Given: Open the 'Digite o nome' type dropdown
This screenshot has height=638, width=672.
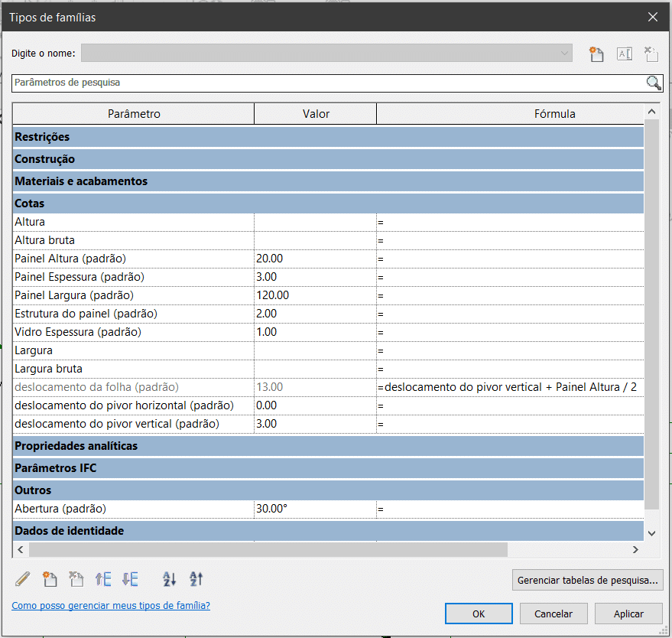Looking at the screenshot, I should (326, 54).
